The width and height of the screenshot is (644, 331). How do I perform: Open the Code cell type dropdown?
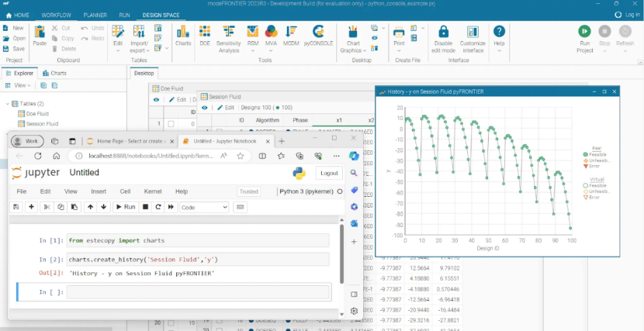204,207
